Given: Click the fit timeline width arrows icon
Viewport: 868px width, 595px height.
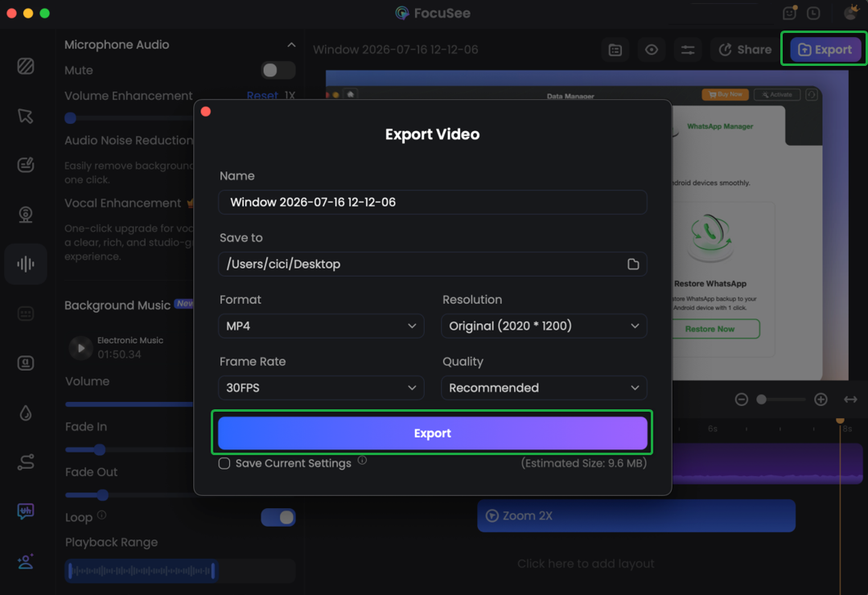Looking at the screenshot, I should tap(850, 399).
